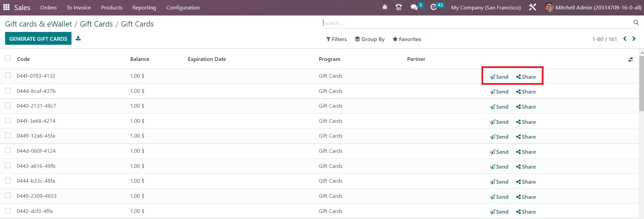Open the developer tools wrench icon
Screen dimensions: 644x219
532,7
